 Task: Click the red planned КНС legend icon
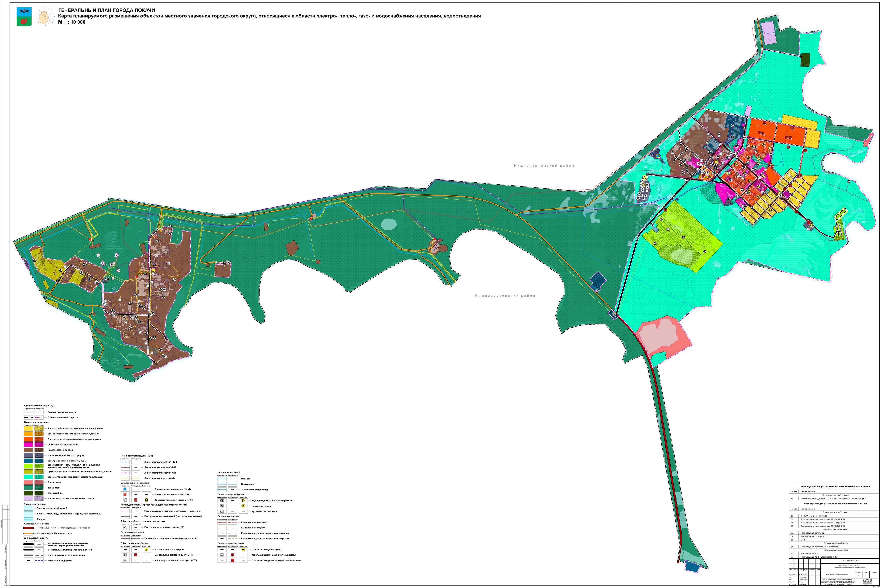click(232, 555)
